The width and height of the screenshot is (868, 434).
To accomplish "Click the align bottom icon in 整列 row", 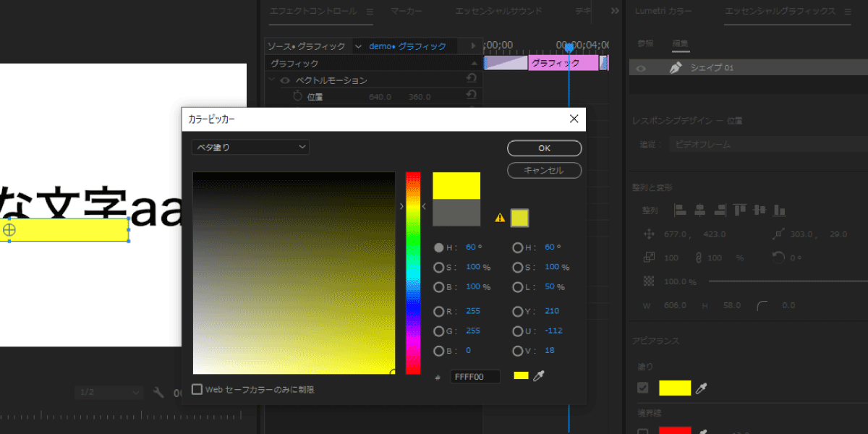I will (x=779, y=210).
